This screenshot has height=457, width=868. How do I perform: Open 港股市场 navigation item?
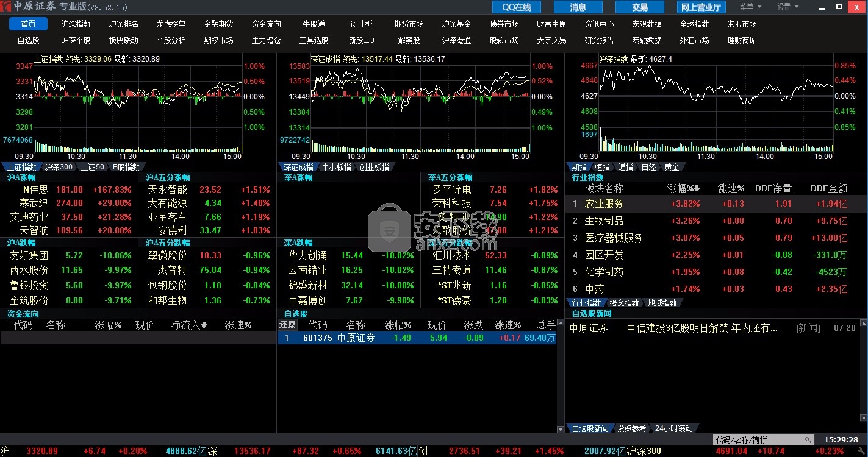[x=742, y=24]
